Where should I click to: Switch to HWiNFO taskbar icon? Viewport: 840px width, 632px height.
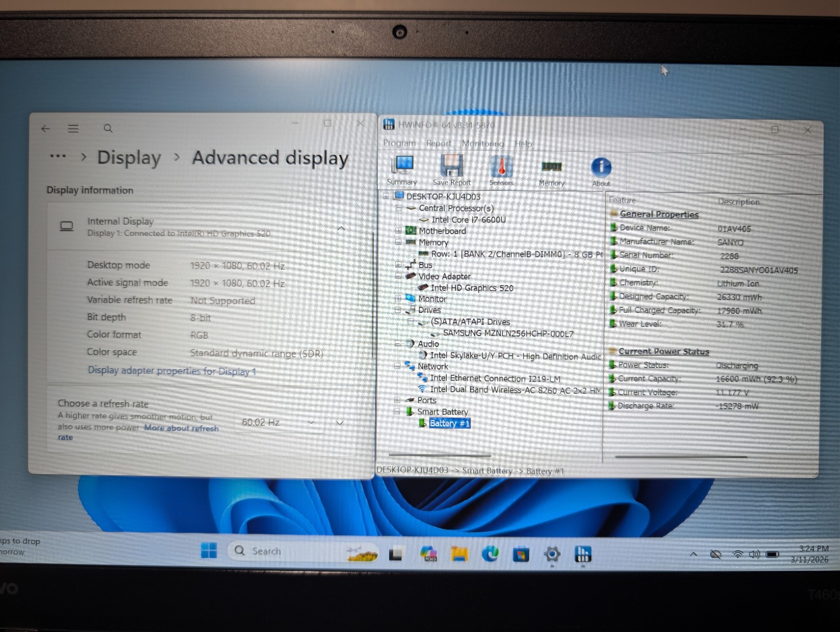pyautogui.click(x=583, y=554)
